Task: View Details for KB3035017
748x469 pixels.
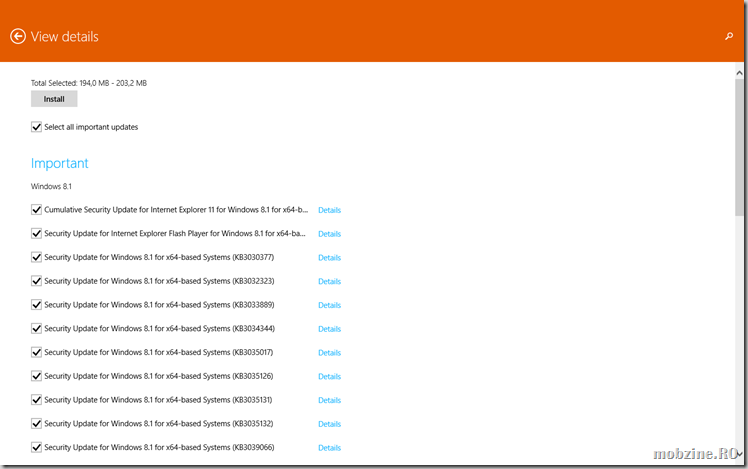Action: (329, 353)
